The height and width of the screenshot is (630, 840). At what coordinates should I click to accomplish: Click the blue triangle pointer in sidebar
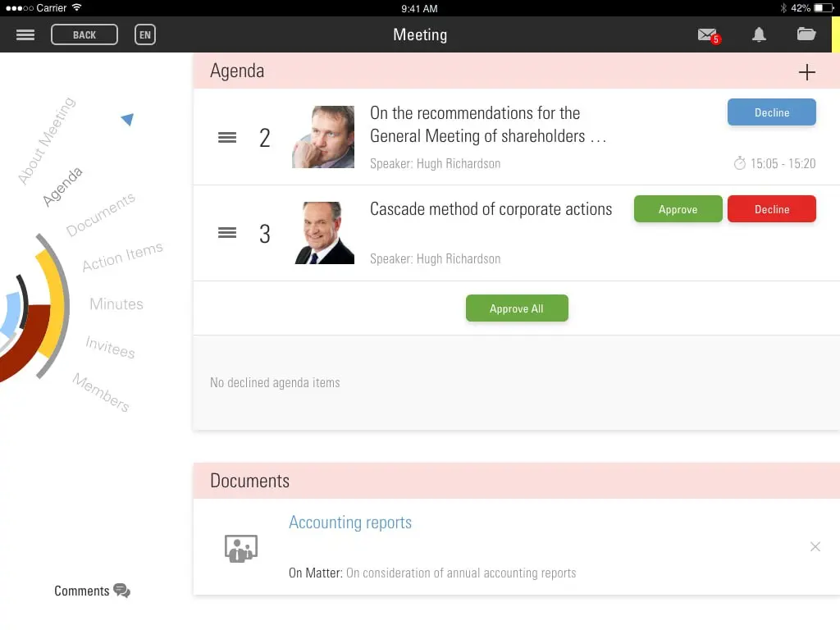(x=127, y=119)
